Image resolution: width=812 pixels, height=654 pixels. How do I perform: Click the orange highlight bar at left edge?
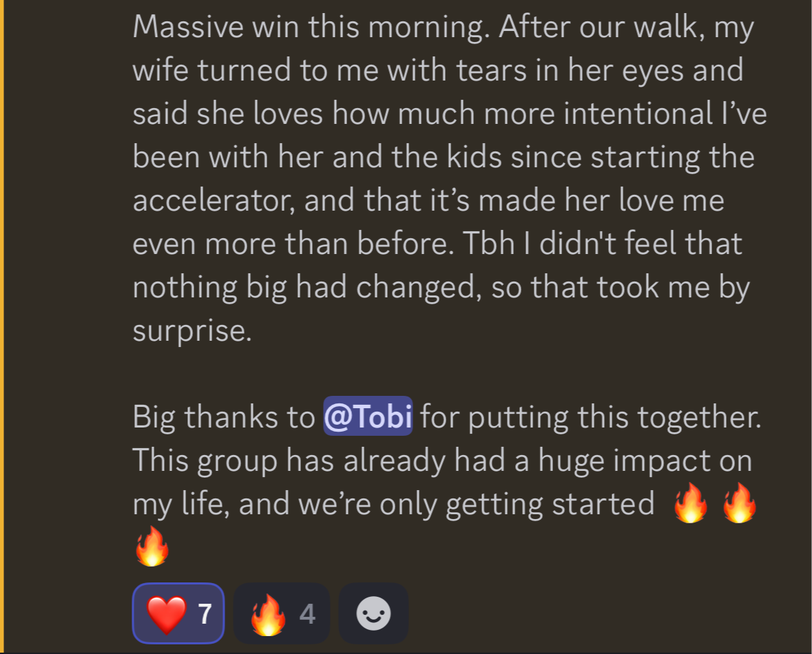2,327
